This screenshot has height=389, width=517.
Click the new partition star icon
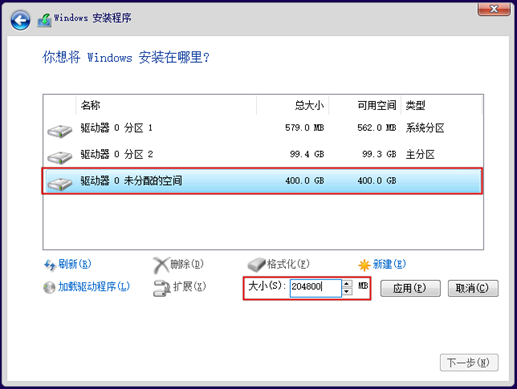[364, 265]
